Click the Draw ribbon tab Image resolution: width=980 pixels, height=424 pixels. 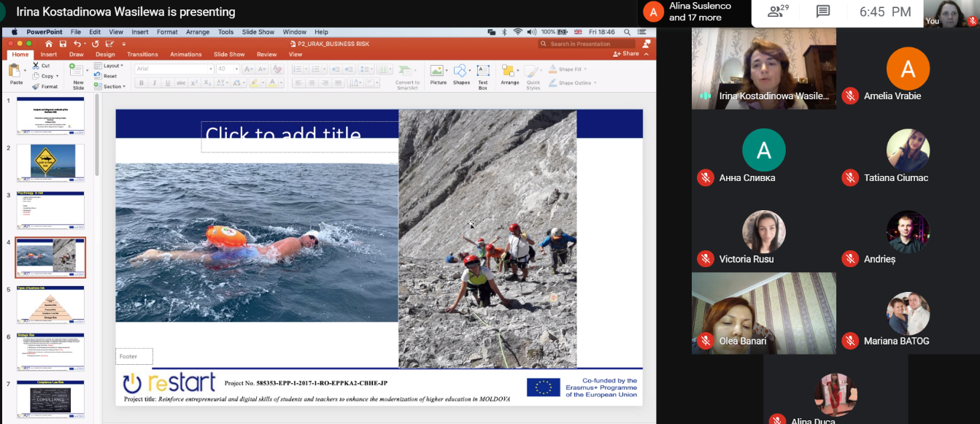77,54
